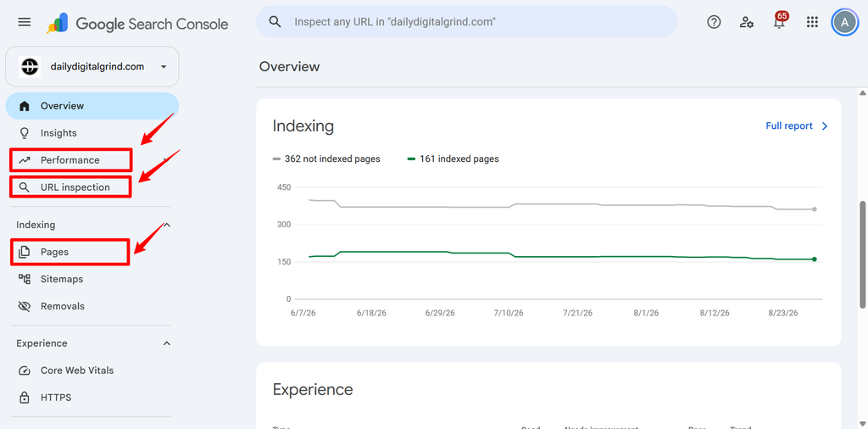Open the property selector dropdown arrow

pyautogui.click(x=164, y=66)
